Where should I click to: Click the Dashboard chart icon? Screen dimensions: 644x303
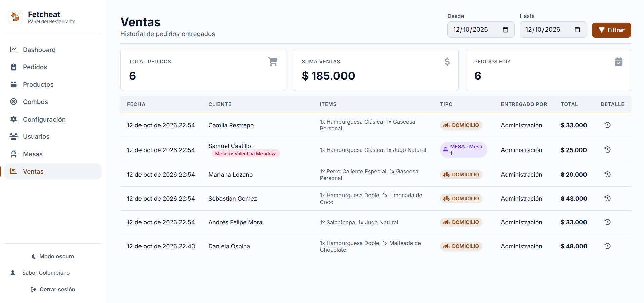[x=13, y=50]
